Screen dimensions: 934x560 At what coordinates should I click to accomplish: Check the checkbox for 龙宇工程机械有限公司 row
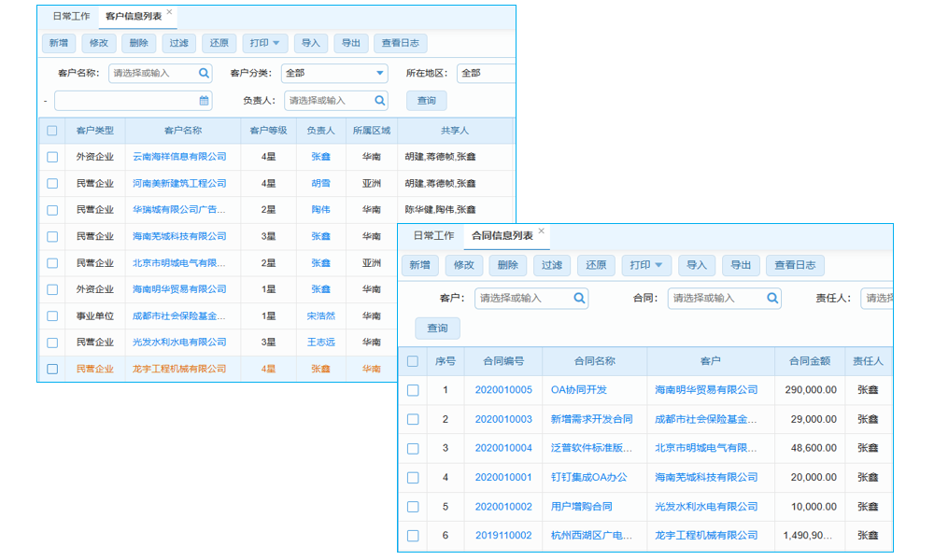[52, 369]
